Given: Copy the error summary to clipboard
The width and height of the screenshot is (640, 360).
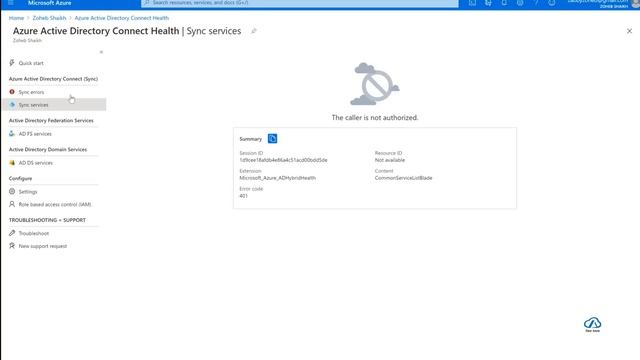Looking at the screenshot, I should [272, 139].
